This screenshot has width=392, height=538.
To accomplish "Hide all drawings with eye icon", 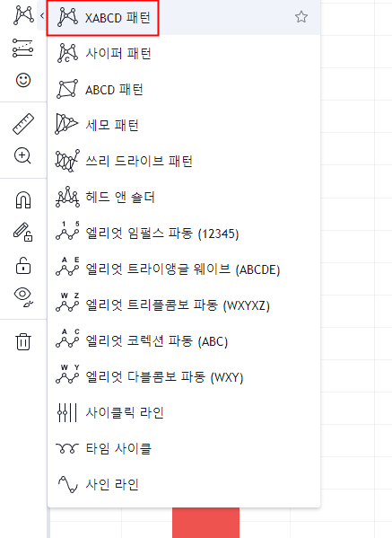I will pyautogui.click(x=24, y=297).
